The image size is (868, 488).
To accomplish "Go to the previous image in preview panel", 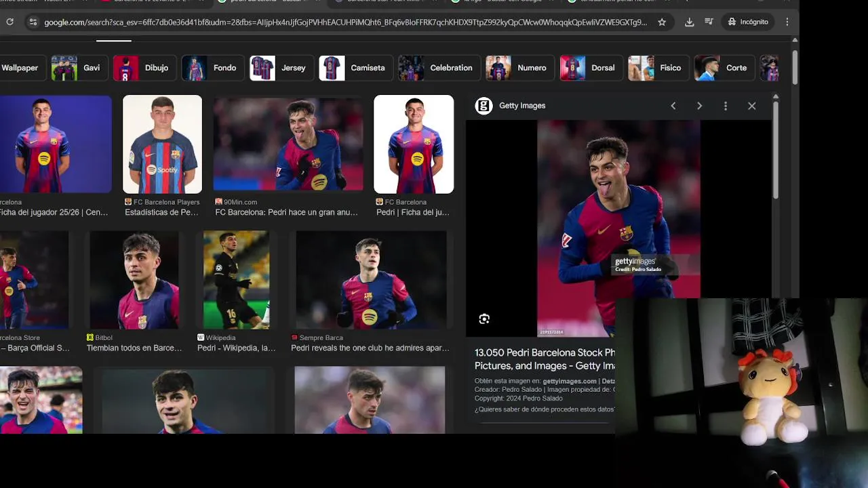I will tap(673, 106).
